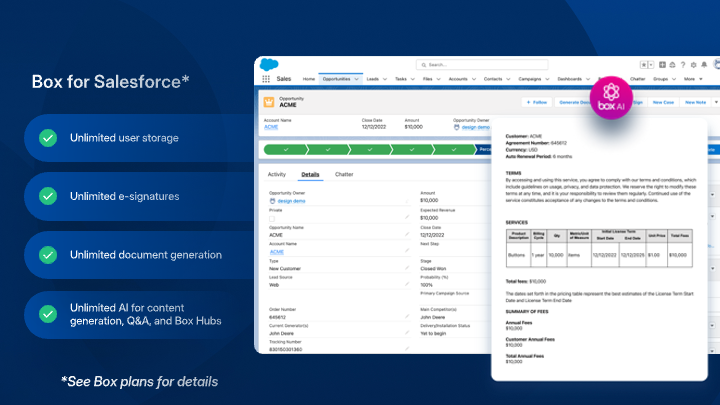
Task: Click the Follow button
Action: pyautogui.click(x=537, y=101)
